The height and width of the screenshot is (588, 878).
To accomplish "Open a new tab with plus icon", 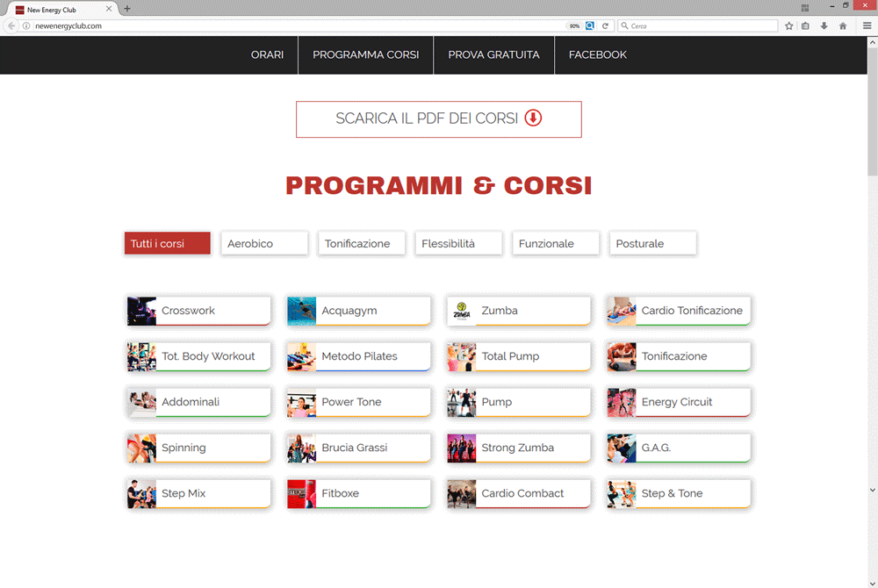I will point(127,9).
